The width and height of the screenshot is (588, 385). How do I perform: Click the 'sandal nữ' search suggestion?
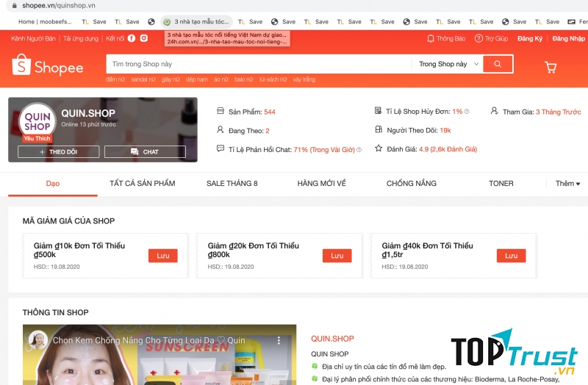(x=143, y=79)
